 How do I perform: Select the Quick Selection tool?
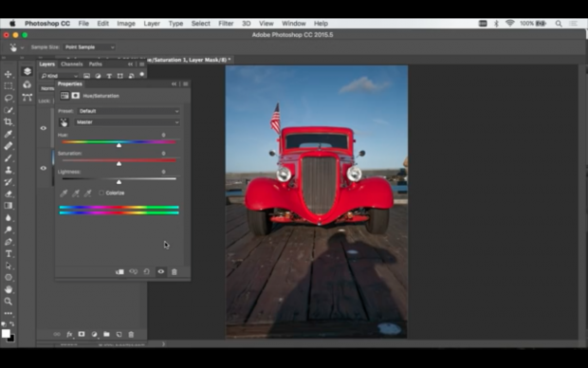pyautogui.click(x=8, y=110)
